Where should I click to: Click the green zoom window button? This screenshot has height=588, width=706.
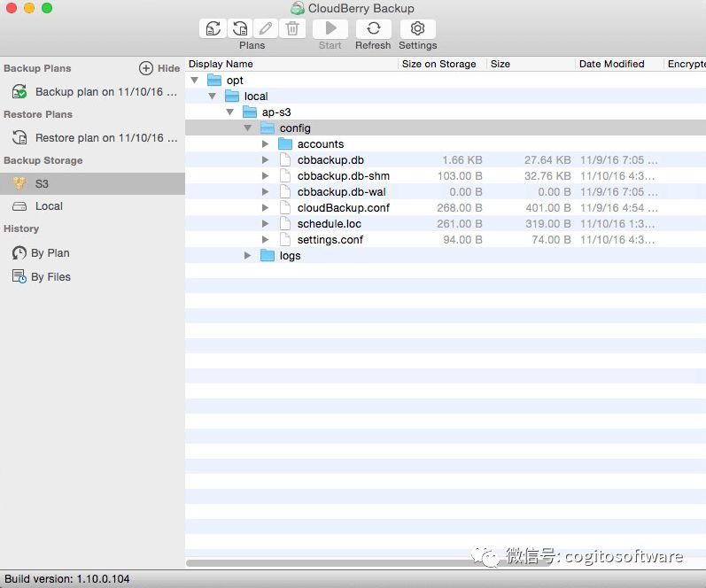point(47,8)
